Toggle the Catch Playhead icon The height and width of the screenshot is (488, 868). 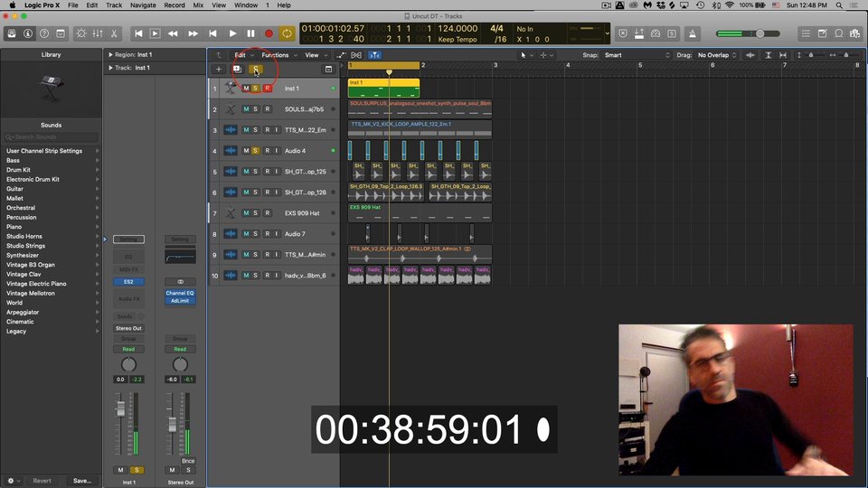374,55
